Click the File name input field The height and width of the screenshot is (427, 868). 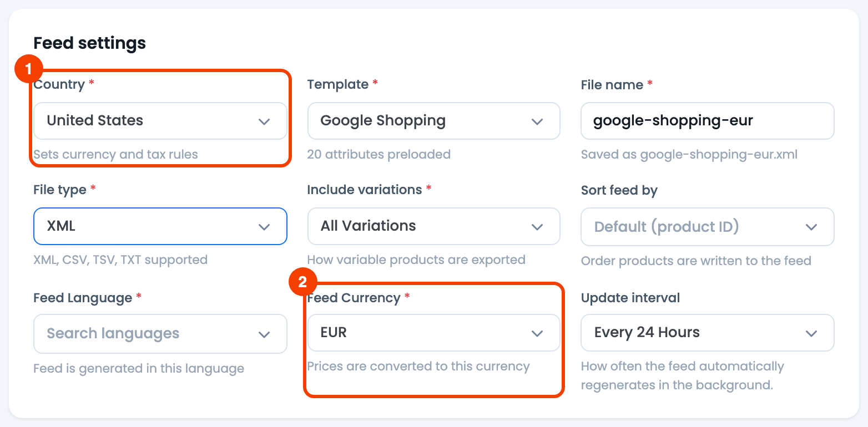tap(708, 121)
